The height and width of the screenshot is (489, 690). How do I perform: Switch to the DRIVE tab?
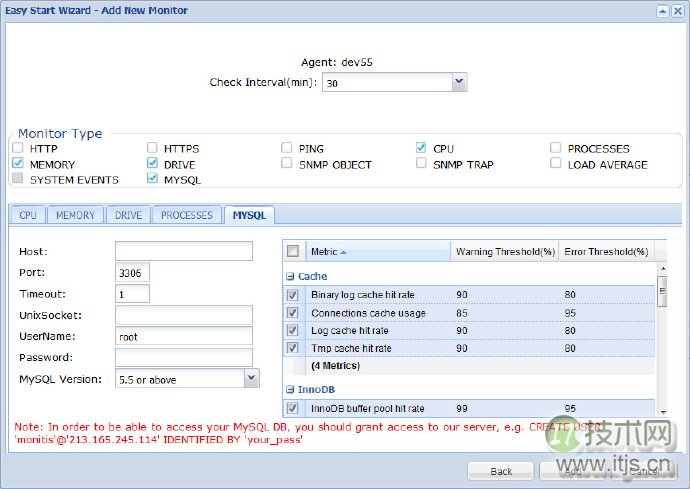[x=128, y=215]
